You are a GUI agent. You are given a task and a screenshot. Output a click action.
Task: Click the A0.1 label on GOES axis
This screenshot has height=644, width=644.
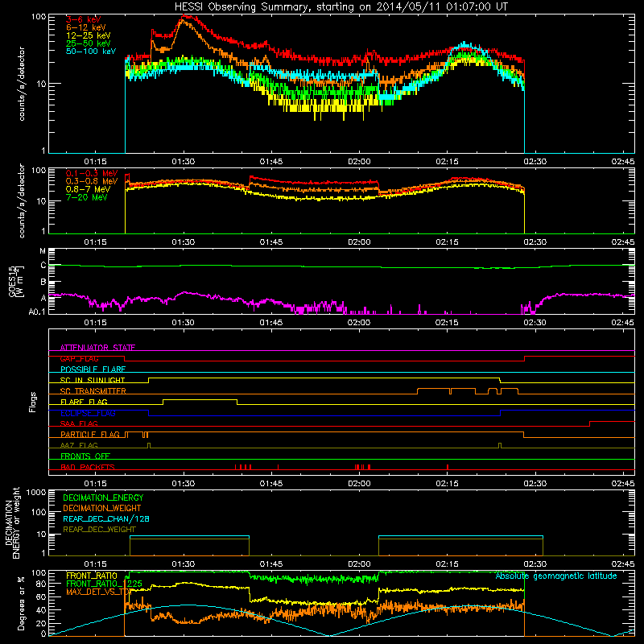pyautogui.click(x=37, y=312)
